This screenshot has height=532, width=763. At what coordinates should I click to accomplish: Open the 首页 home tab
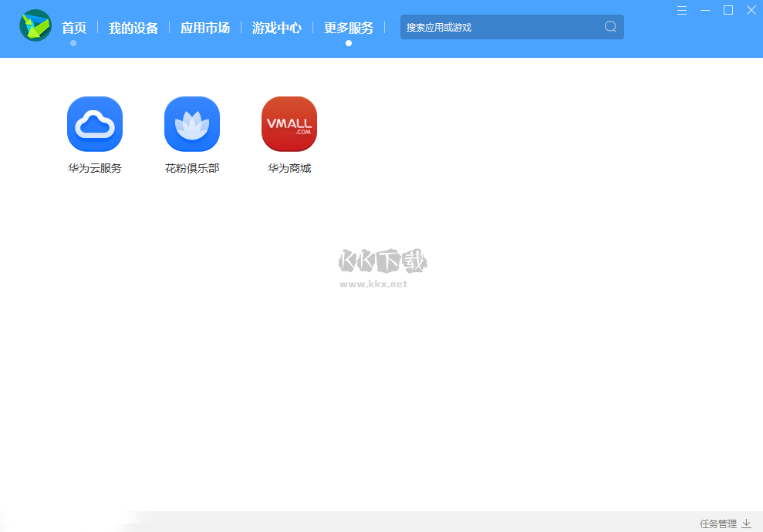click(74, 28)
